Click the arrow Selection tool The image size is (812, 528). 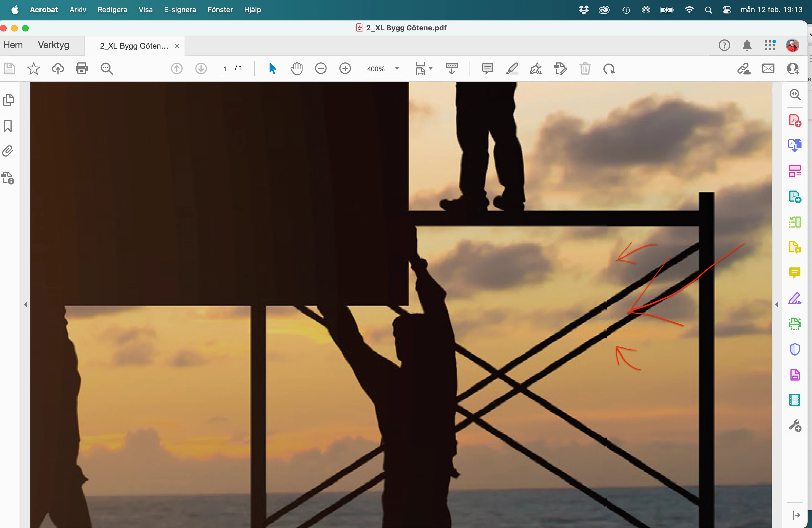point(272,68)
